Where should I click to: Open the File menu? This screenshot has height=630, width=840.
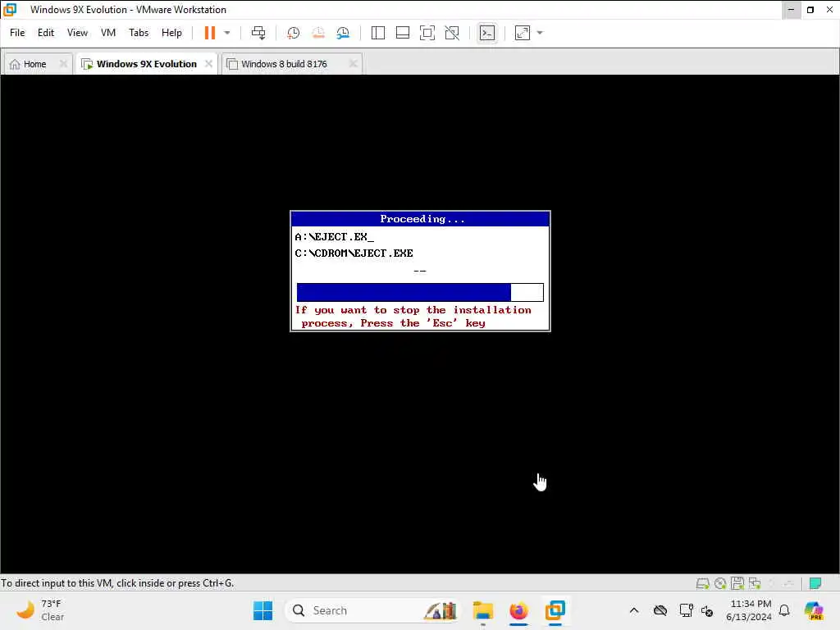(17, 33)
